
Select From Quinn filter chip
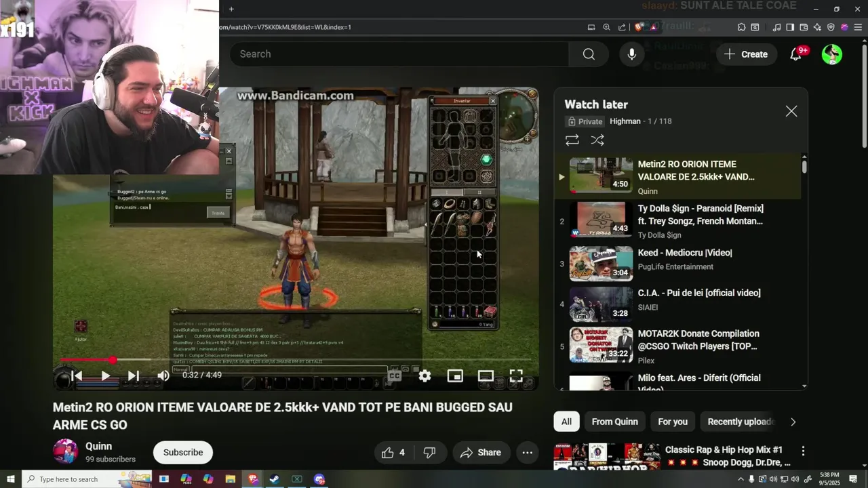(614, 422)
